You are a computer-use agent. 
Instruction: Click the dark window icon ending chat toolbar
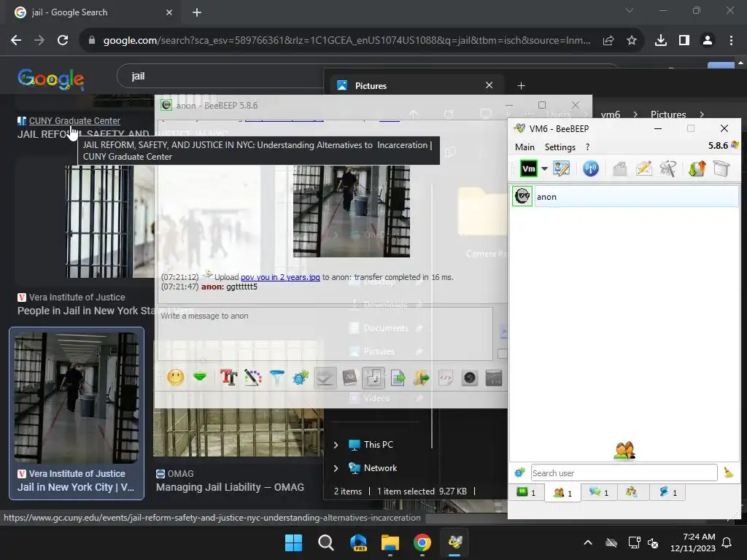(x=494, y=378)
